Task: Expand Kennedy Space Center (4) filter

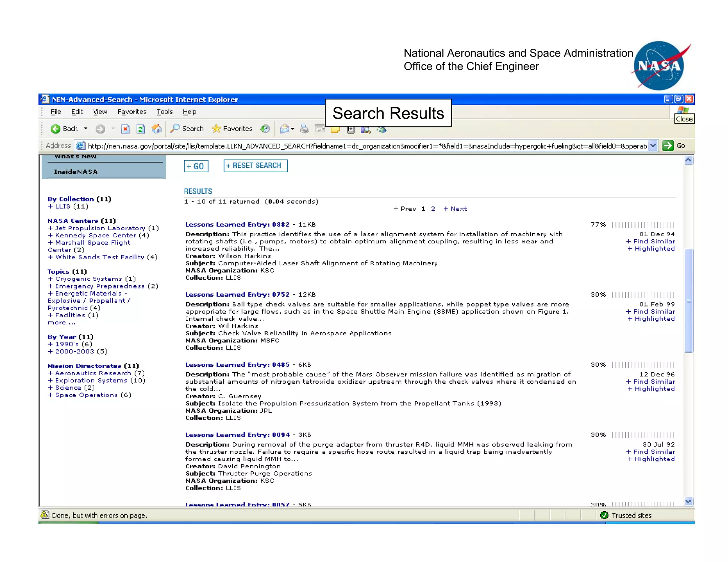Action: pyautogui.click(x=98, y=235)
